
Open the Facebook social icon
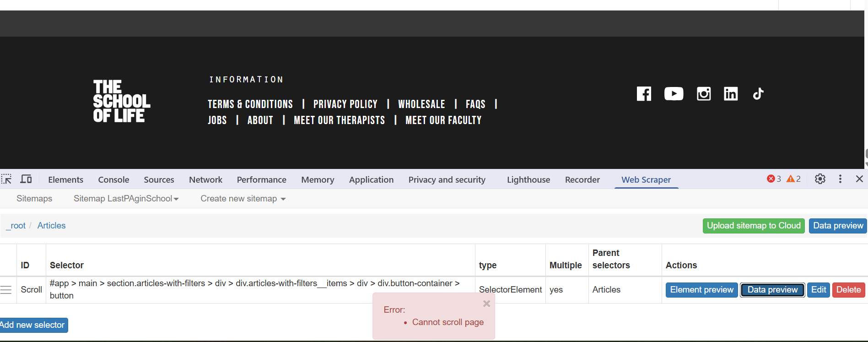644,94
